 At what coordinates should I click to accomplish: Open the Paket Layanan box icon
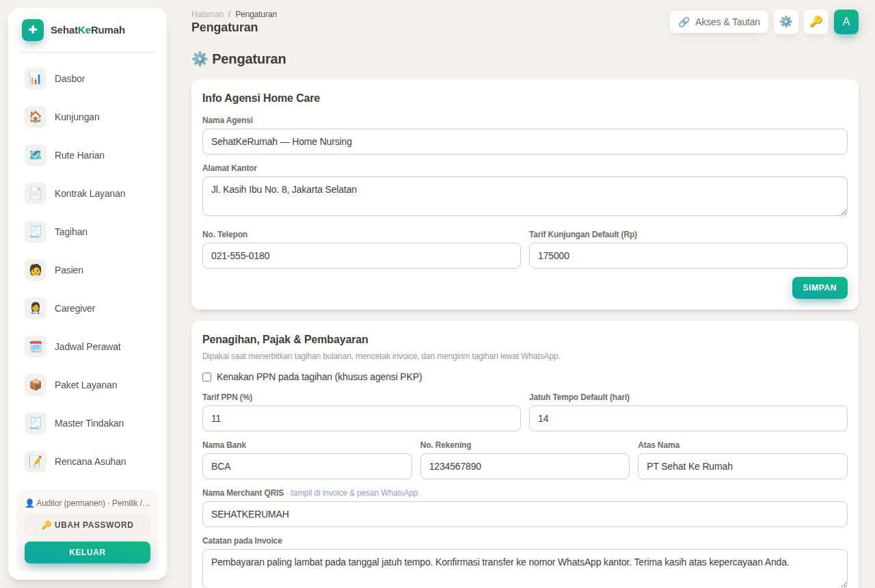point(36,385)
